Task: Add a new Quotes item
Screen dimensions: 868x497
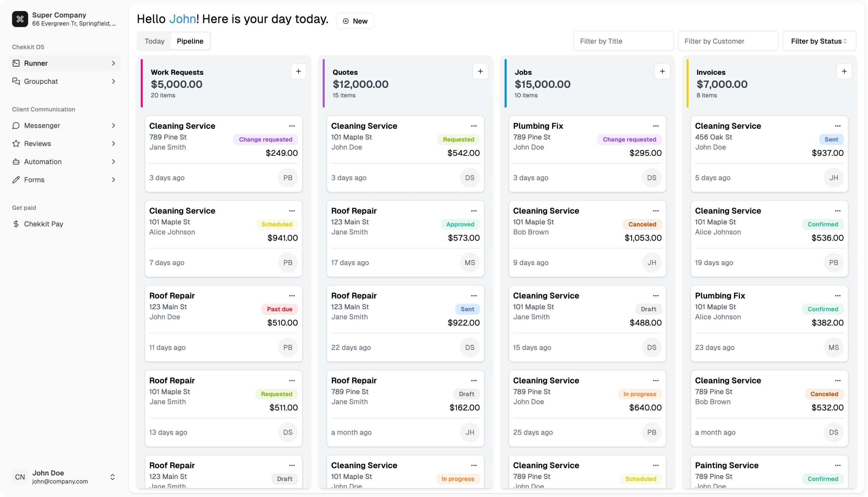Action: [x=480, y=71]
